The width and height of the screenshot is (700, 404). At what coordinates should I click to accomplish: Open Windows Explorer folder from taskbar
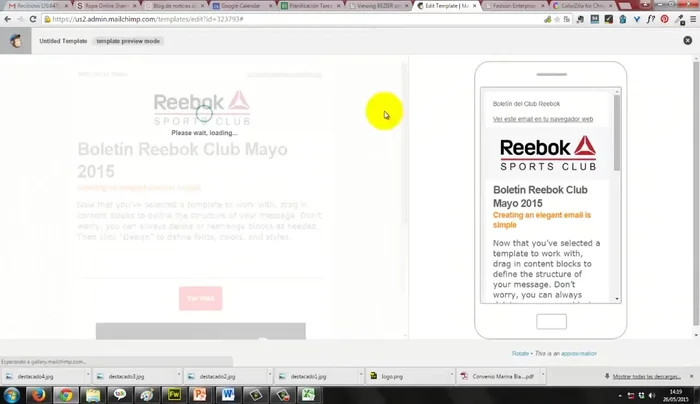(93, 395)
